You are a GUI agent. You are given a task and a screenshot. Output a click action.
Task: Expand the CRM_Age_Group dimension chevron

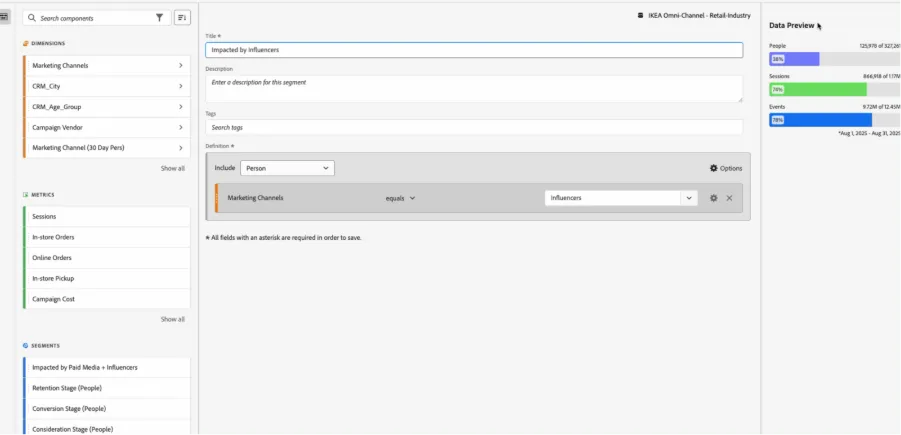(x=180, y=107)
